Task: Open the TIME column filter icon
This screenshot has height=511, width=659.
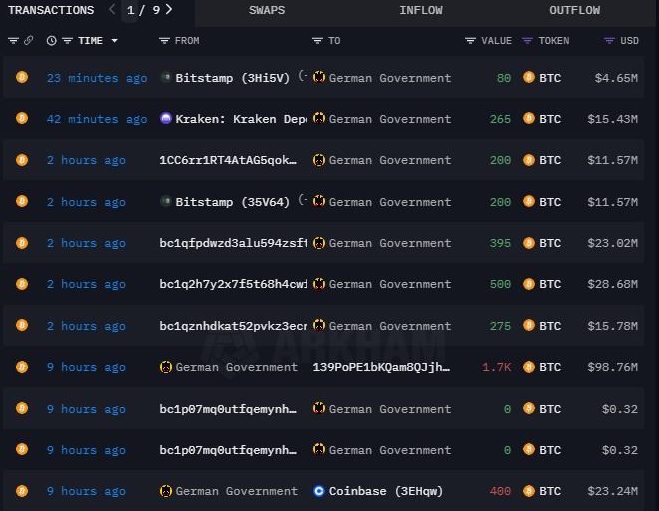Action: tap(67, 41)
